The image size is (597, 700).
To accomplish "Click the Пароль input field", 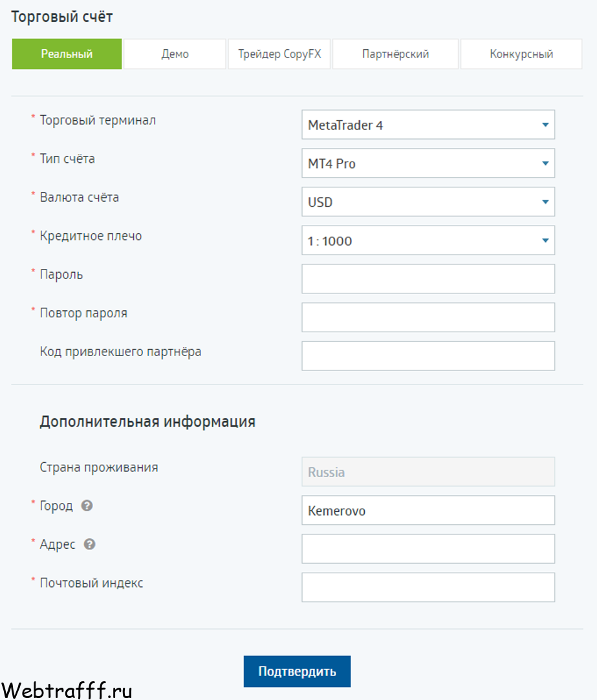I will point(428,279).
